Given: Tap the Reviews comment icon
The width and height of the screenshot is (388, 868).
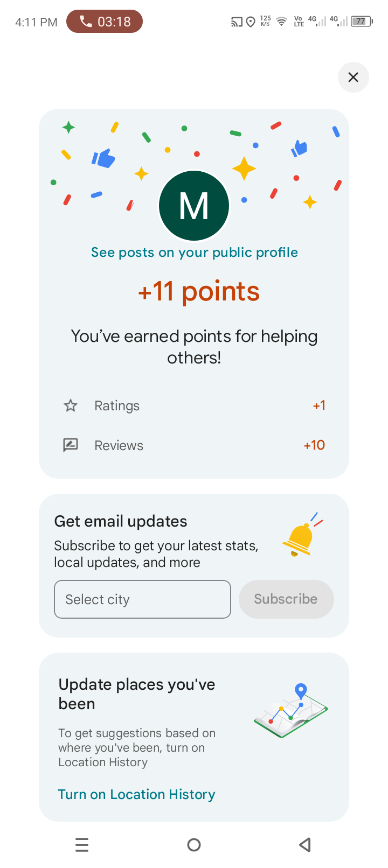Looking at the screenshot, I should [x=71, y=445].
